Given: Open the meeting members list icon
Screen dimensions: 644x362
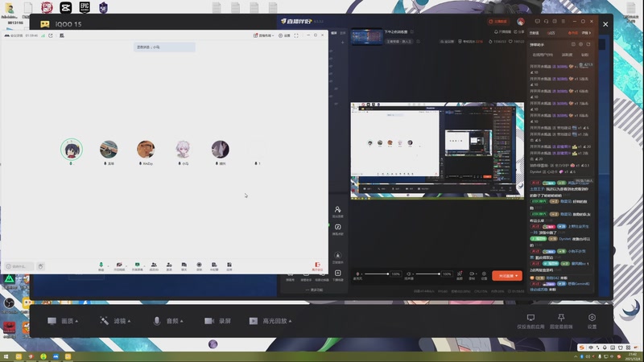Looking at the screenshot, I should point(154,266).
